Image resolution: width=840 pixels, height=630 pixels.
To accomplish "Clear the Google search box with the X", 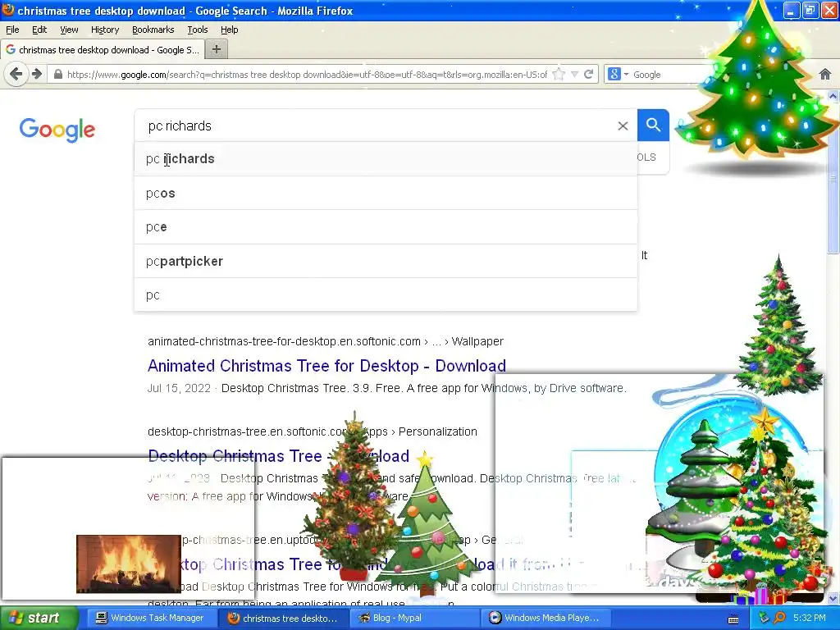I will click(623, 126).
